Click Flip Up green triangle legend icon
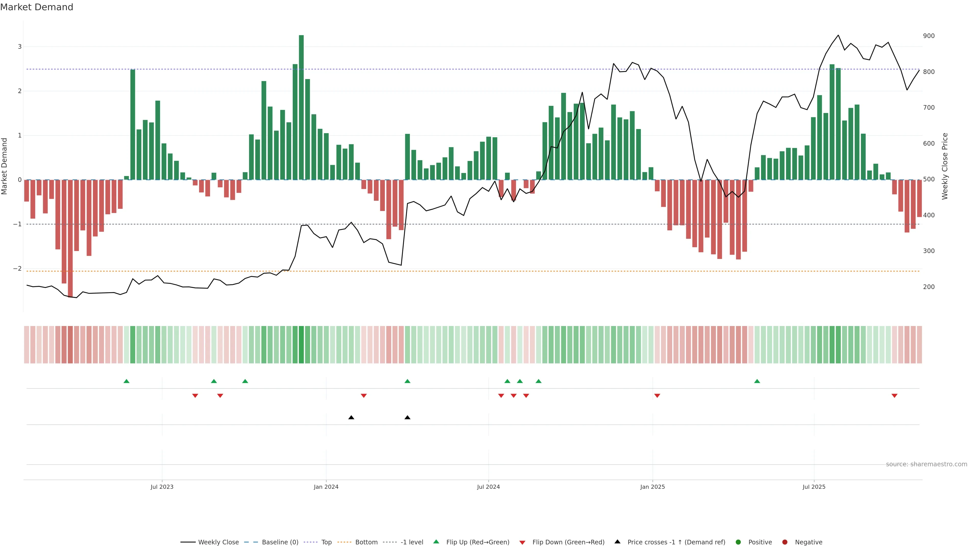The image size is (980, 551). (436, 542)
